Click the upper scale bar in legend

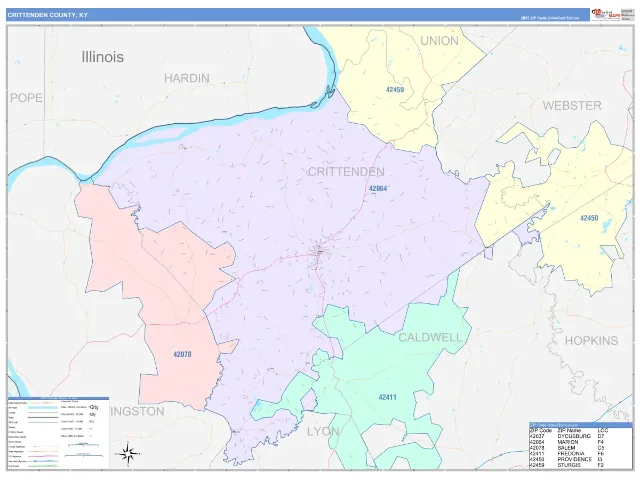pyautogui.click(x=83, y=445)
